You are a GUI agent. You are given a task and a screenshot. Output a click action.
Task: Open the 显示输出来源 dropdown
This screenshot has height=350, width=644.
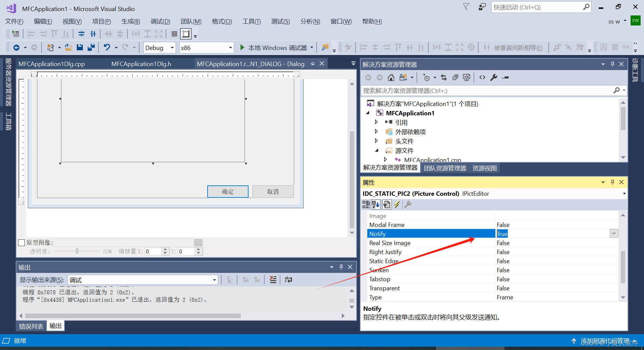[143, 280]
